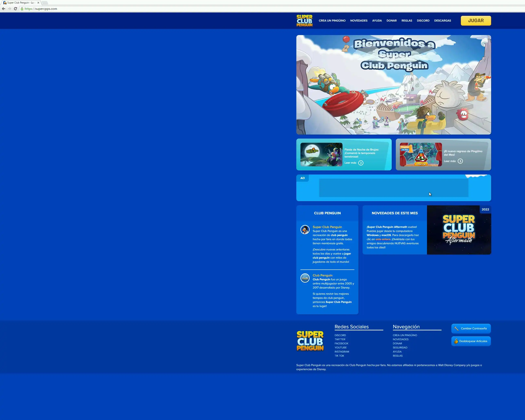This screenshot has width=525, height=420.
Task: Click the footer Super Club Penguin logo
Action: [310, 341]
